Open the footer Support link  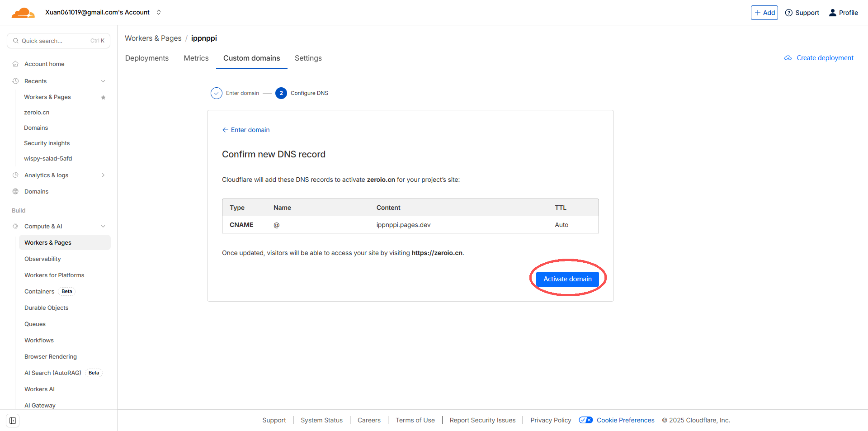coord(274,420)
